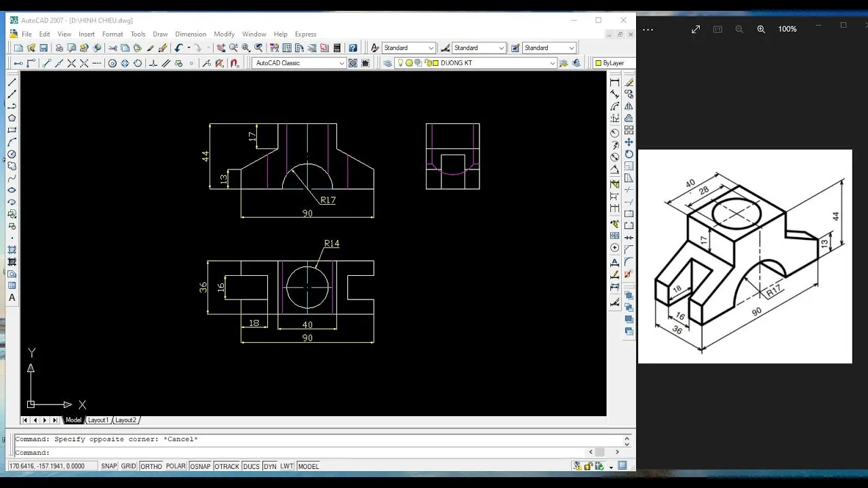Screen dimensions: 868x488
Task: Open the Layer Properties Manager icon
Action: click(x=387, y=63)
